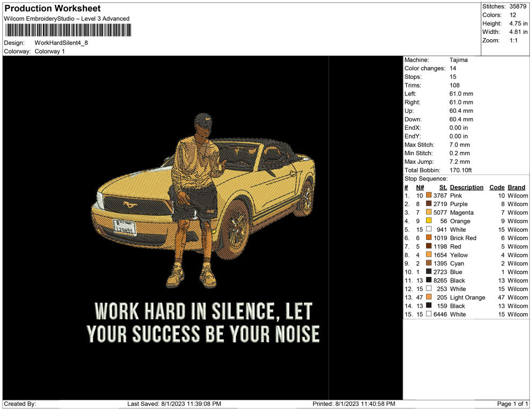Click the stitch count 8265 for Black

[440, 280]
